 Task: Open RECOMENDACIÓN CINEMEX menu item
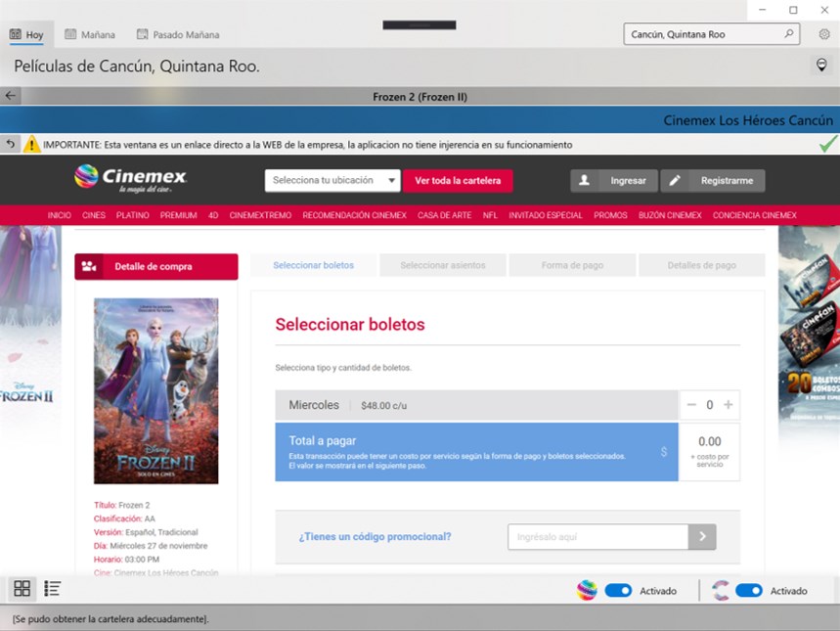click(x=355, y=215)
